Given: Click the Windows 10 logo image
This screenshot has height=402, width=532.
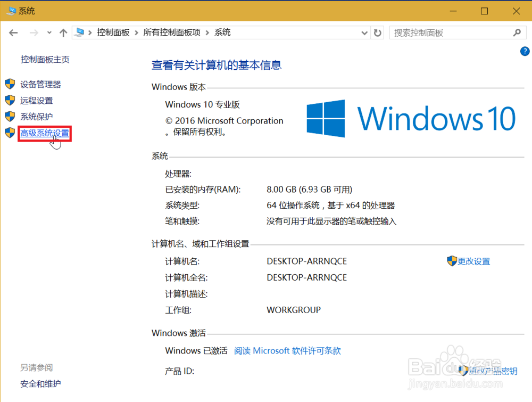Looking at the screenshot, I should click(411, 119).
